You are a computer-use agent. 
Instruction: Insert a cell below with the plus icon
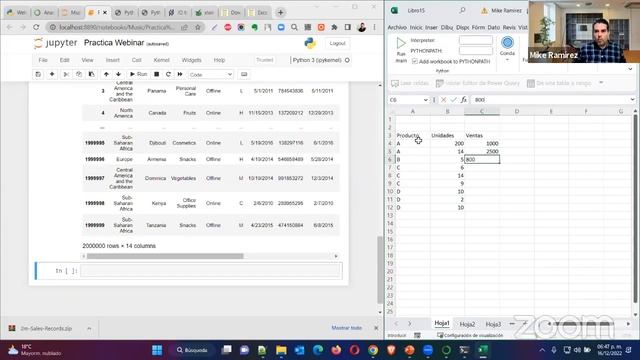pos(52,74)
